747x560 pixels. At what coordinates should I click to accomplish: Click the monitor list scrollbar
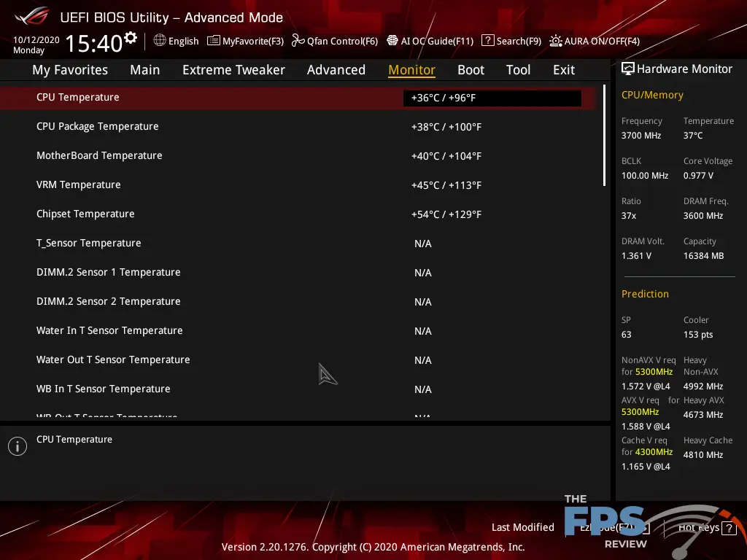click(604, 136)
